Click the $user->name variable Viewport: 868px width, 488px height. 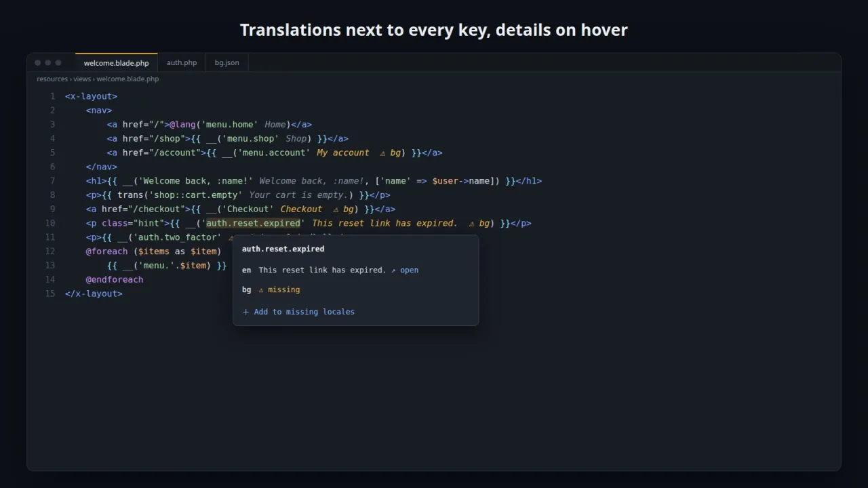(460, 181)
